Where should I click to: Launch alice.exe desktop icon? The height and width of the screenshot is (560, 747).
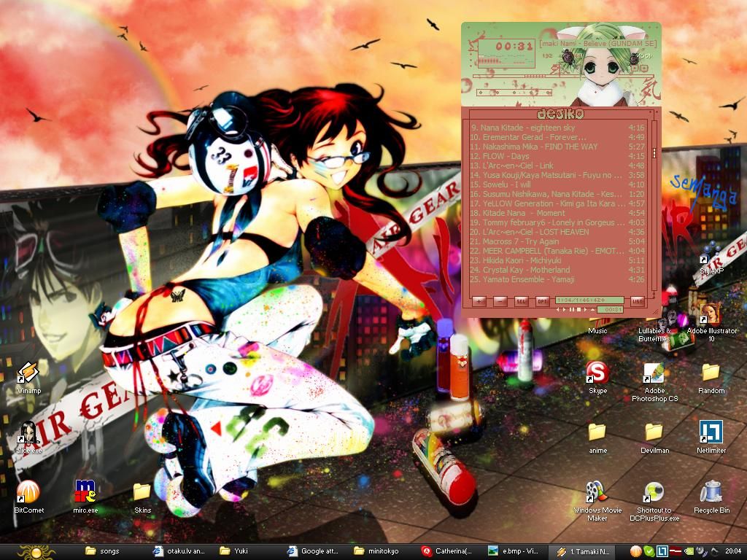pyautogui.click(x=28, y=437)
